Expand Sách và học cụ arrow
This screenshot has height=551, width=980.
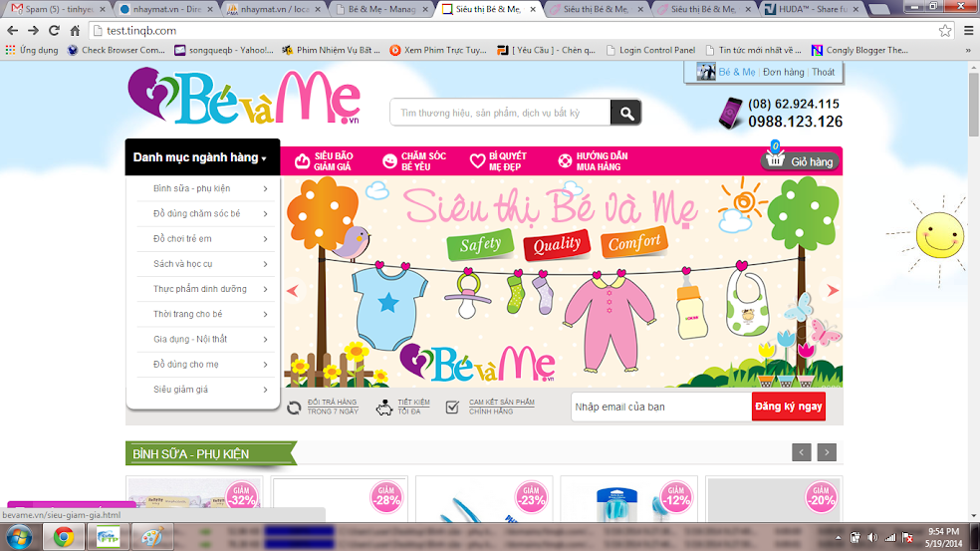tap(266, 264)
